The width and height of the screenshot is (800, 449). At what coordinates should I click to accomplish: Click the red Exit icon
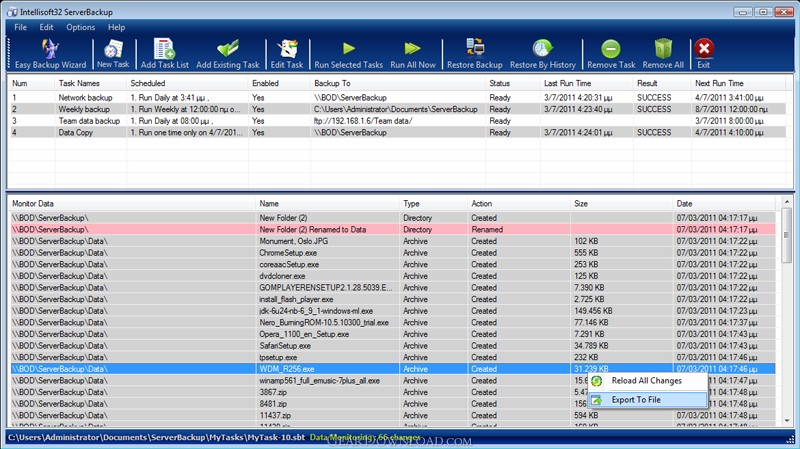[x=704, y=48]
